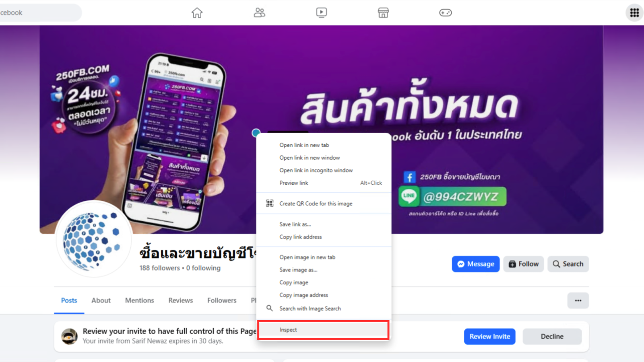The image size is (644, 362).
Task: Click the page Search button
Action: click(568, 264)
